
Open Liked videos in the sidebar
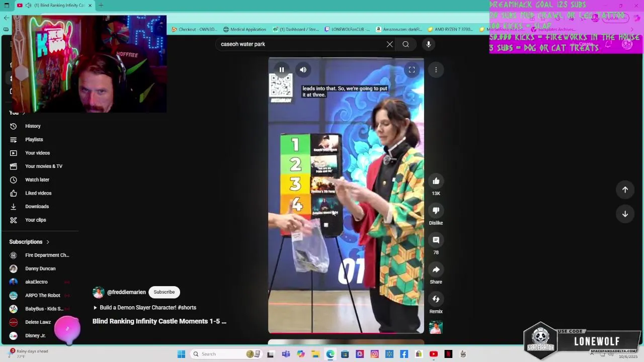(x=38, y=193)
